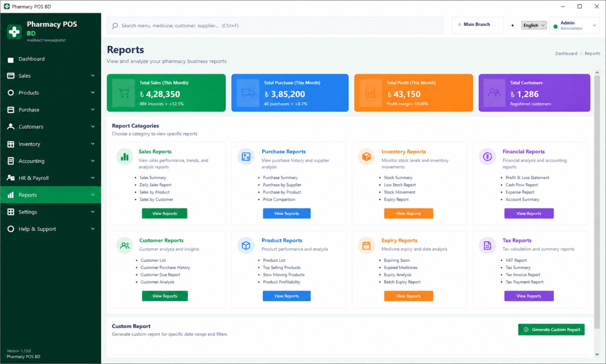
Task: Select the Main Branch selector
Action: coord(478,25)
